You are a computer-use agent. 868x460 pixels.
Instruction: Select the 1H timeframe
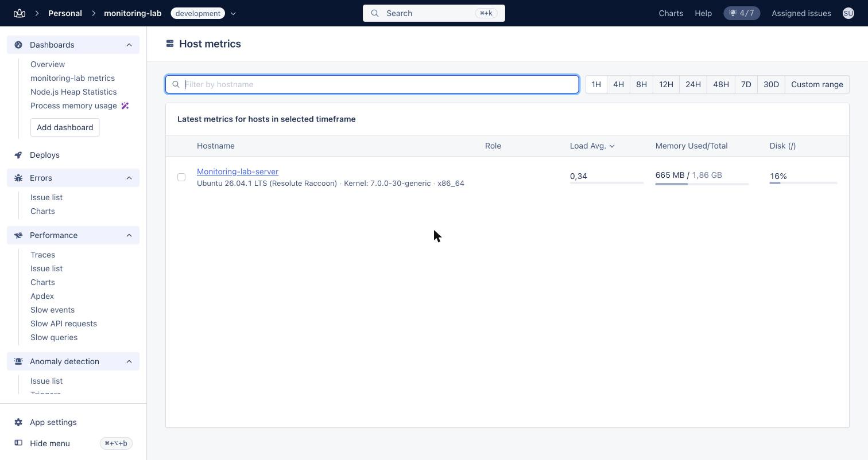(596, 84)
